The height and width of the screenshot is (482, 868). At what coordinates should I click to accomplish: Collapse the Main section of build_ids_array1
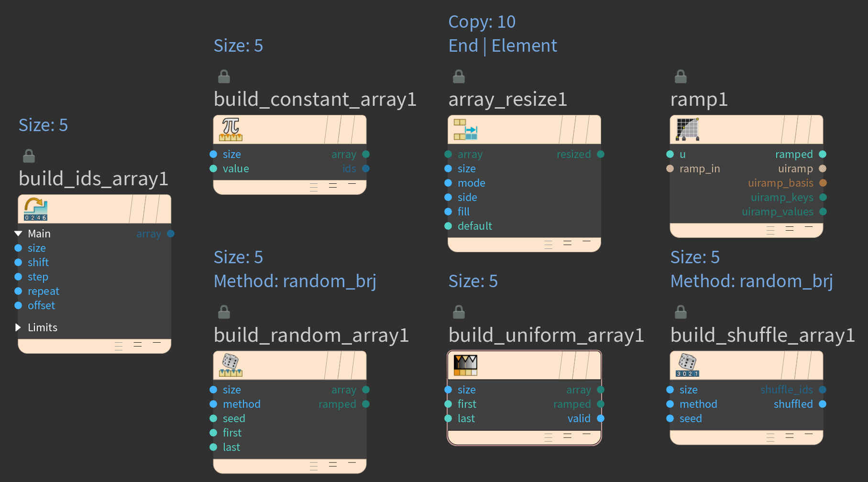tap(18, 234)
